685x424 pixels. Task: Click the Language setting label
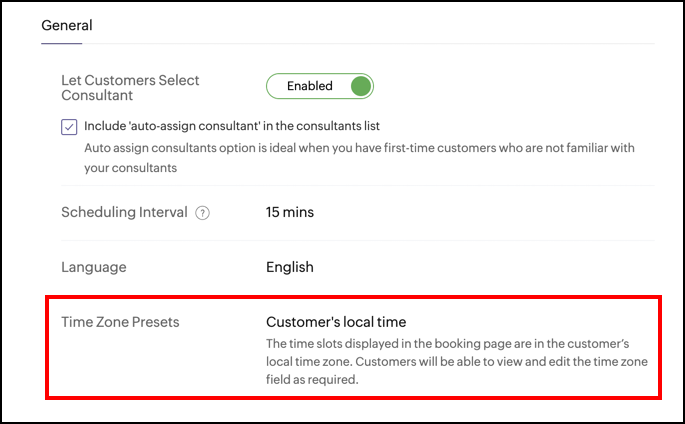coord(93,267)
